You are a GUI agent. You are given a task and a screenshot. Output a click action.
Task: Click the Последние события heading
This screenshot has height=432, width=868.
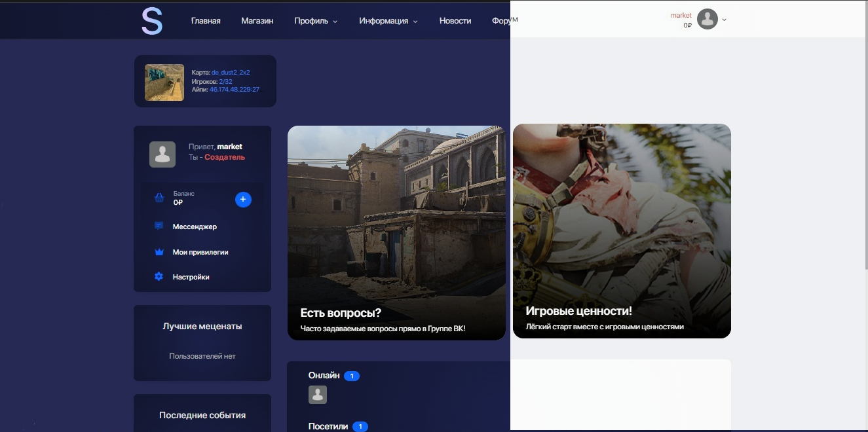tap(202, 415)
